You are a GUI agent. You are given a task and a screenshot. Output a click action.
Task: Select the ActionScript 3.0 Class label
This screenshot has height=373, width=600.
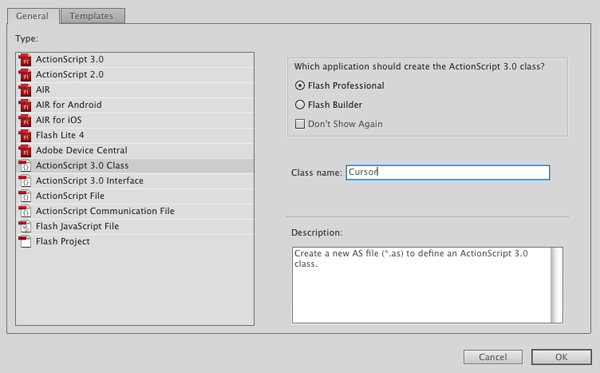tap(82, 166)
